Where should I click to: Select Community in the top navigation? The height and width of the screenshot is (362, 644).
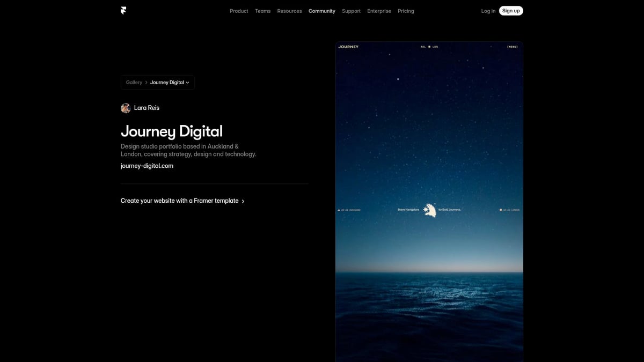pyautogui.click(x=321, y=11)
